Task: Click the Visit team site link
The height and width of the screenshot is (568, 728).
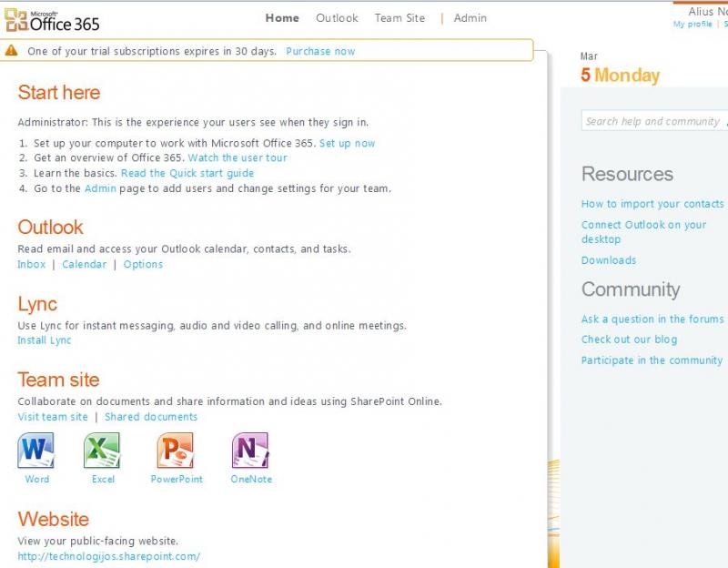Action: point(53,417)
